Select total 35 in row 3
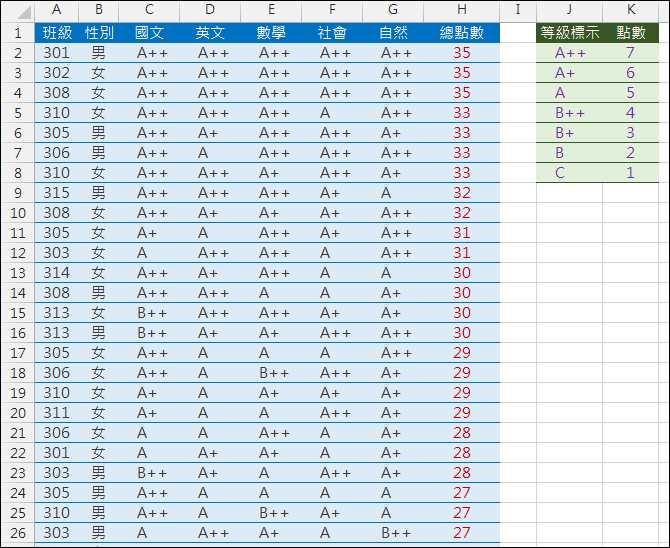This screenshot has height=548, width=670. [x=461, y=73]
